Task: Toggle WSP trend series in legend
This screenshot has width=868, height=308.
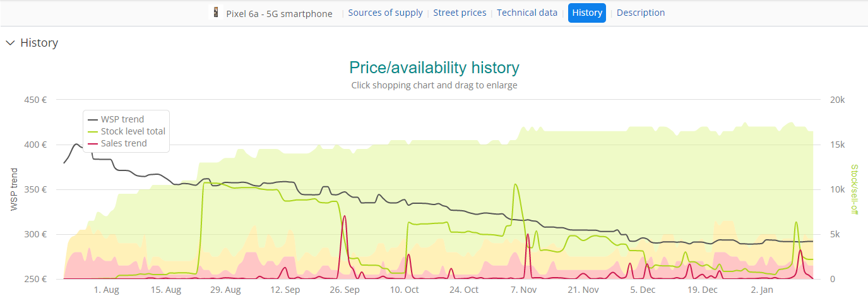Action: click(x=122, y=119)
